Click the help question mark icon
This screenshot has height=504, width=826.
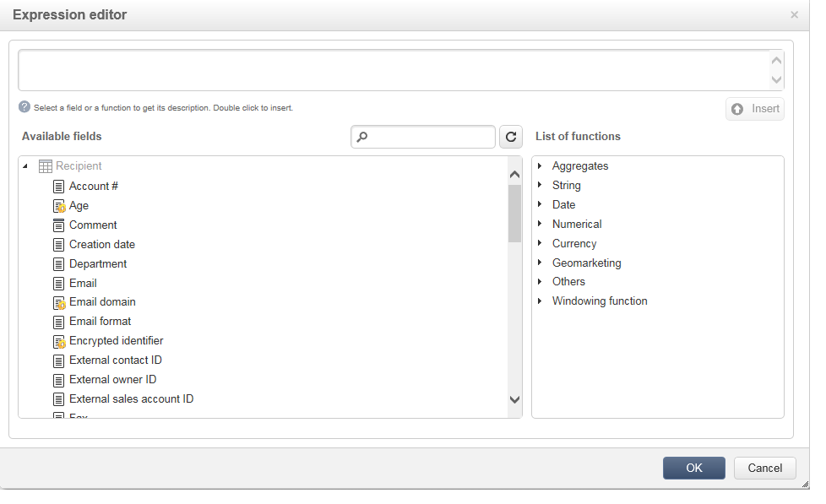[24, 107]
